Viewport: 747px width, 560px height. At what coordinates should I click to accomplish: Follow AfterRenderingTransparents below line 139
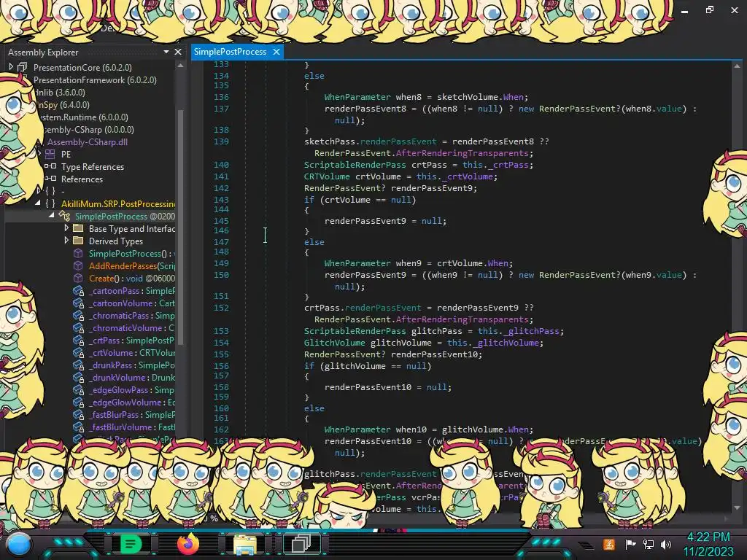click(x=462, y=153)
